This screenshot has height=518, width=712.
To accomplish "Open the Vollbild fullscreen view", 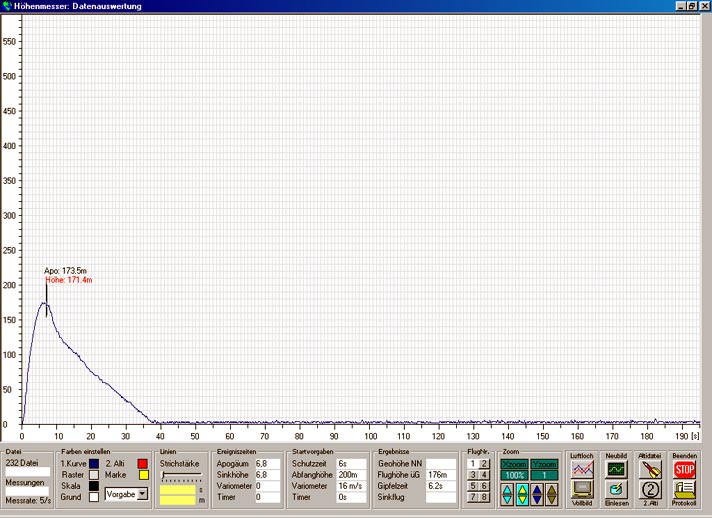I will pyautogui.click(x=581, y=490).
